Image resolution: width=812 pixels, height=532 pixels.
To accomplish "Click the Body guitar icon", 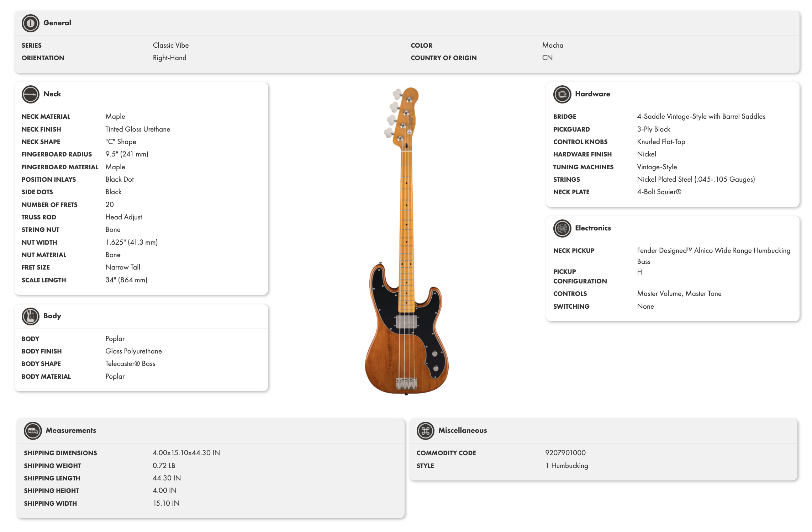I will point(30,316).
